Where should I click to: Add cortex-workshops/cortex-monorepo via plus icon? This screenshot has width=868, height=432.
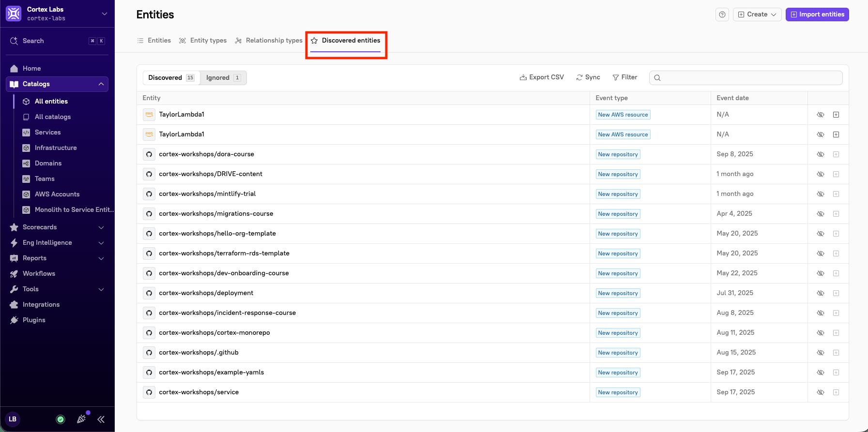pos(836,333)
